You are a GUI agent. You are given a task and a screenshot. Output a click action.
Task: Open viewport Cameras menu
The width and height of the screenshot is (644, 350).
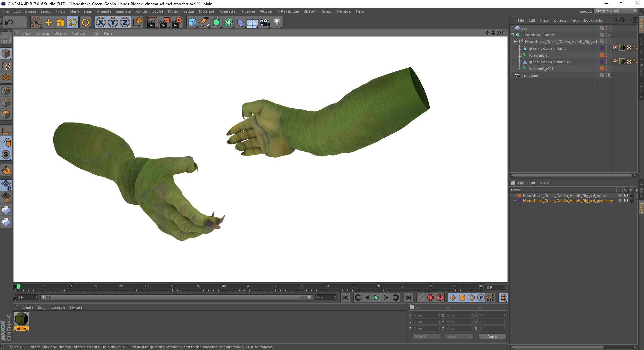(42, 33)
